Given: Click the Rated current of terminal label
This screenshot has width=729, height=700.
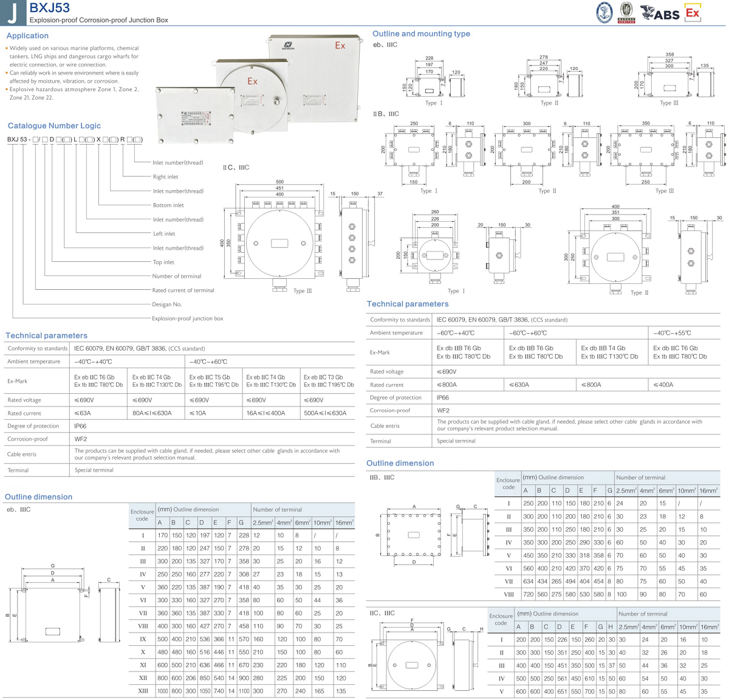Looking at the screenshot, I should click(183, 290).
